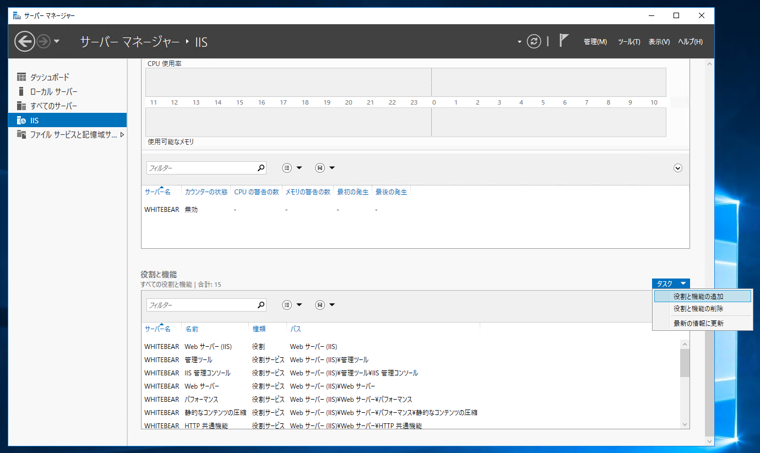This screenshot has height=453, width=760.
Task: Click main pane scroll down arrow
Action: pos(710,441)
